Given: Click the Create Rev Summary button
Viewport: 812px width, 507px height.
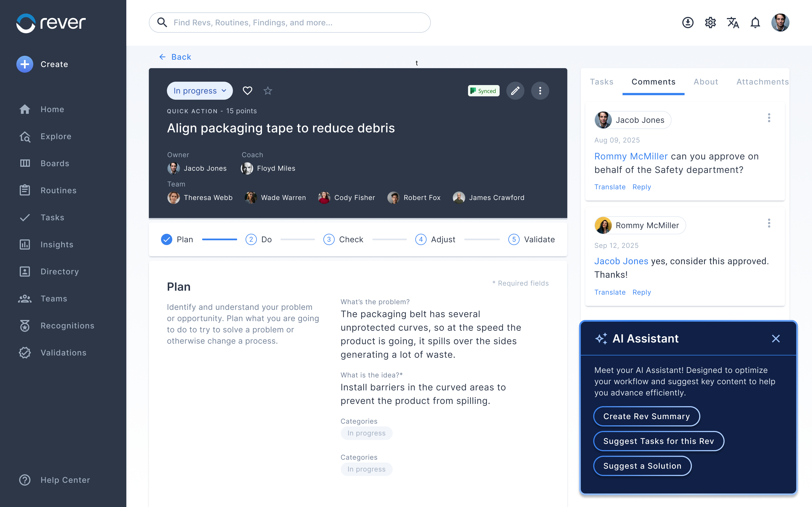Looking at the screenshot, I should pos(646,416).
